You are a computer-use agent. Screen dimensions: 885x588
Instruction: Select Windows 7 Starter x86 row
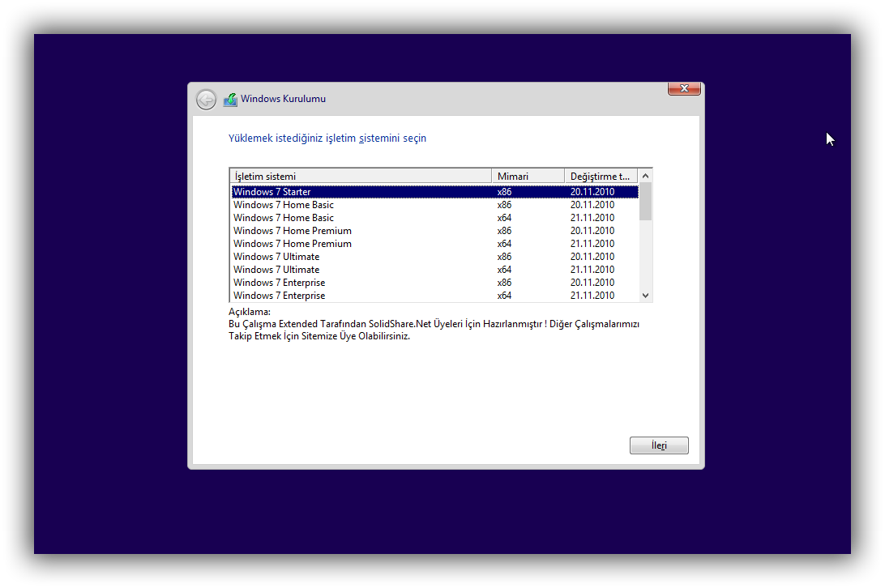(434, 192)
